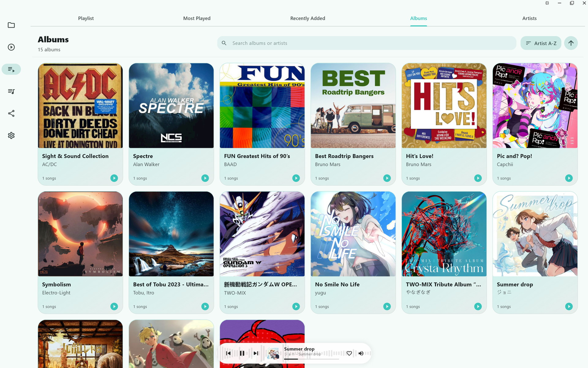Play the Summer drop album card
Viewport: 588px width, 368px height.
point(569,306)
